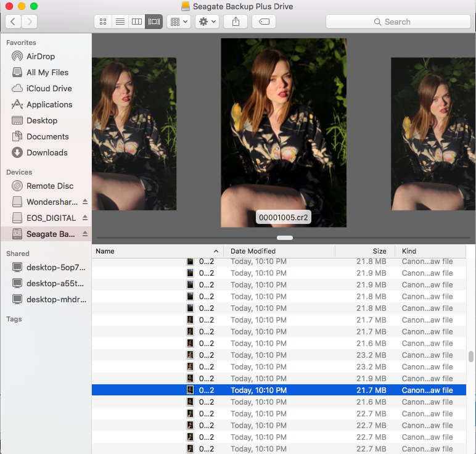Sort the list by Date Modified
Image resolution: width=476 pixels, height=454 pixels.
coord(279,252)
